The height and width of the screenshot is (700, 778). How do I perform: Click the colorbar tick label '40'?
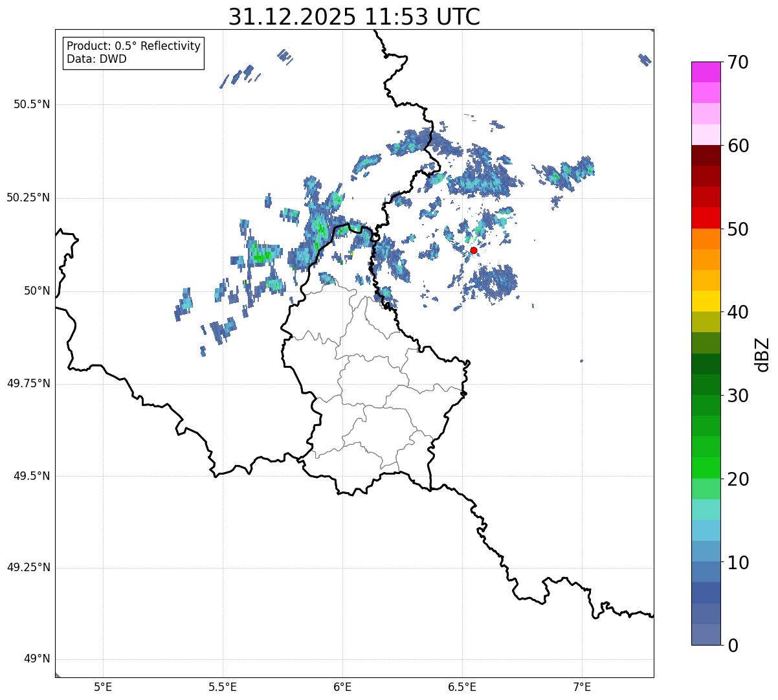(738, 312)
